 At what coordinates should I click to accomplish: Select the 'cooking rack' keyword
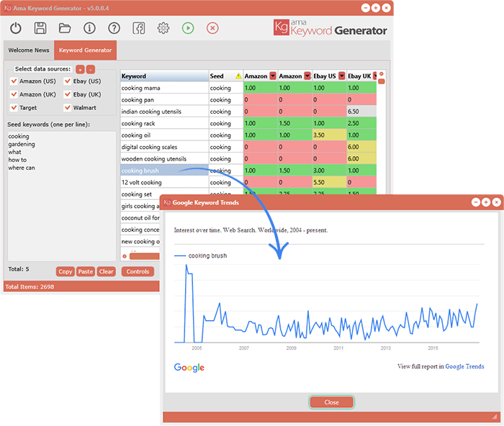click(x=164, y=123)
